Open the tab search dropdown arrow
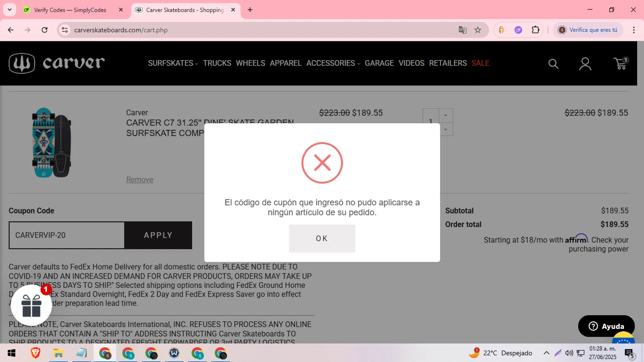Viewport: 644px width, 362px height. pos(9,10)
